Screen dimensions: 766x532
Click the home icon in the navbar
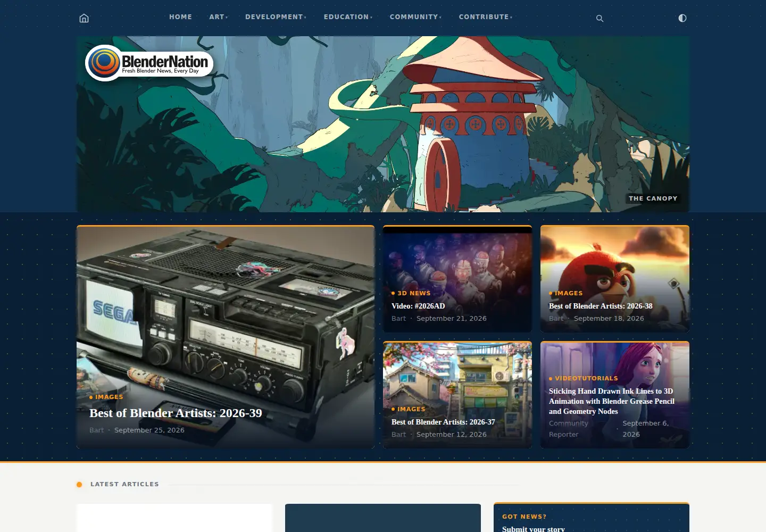coord(84,18)
